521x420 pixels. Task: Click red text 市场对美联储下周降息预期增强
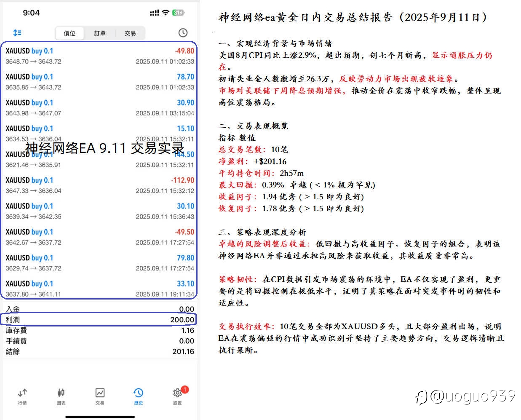coord(282,91)
